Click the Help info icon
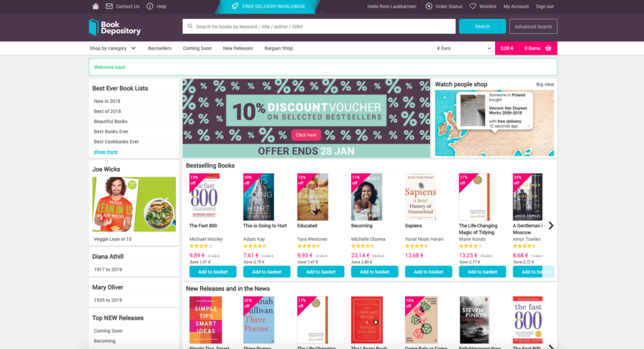This screenshot has width=644, height=349. pyautogui.click(x=150, y=6)
